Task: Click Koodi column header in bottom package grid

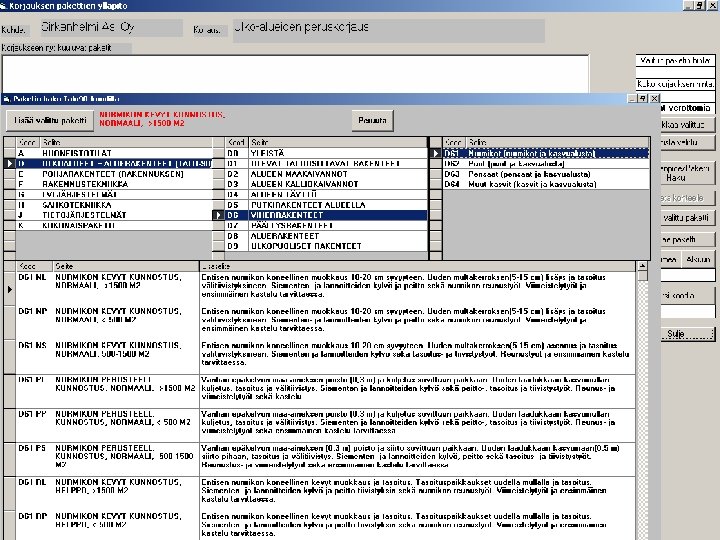Action: [x=34, y=266]
